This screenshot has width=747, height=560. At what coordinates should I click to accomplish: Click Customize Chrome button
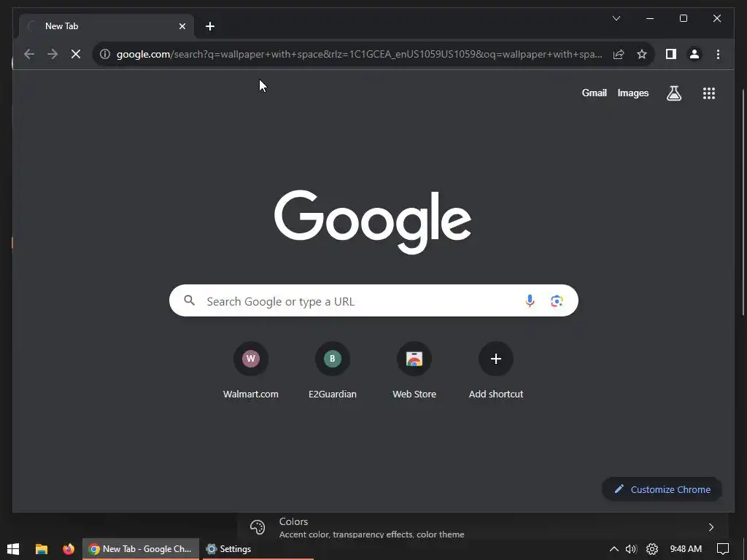pos(662,489)
